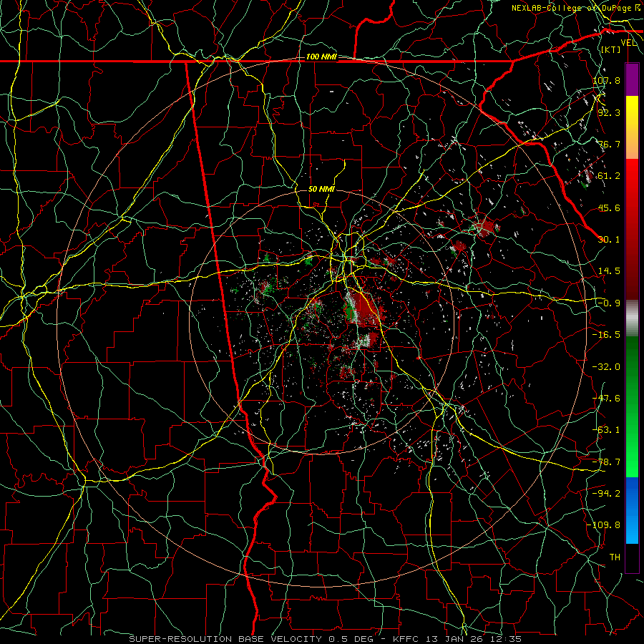This screenshot has height=644, width=644.
Task: Click the 14.5 legend value
Action: pyautogui.click(x=609, y=271)
